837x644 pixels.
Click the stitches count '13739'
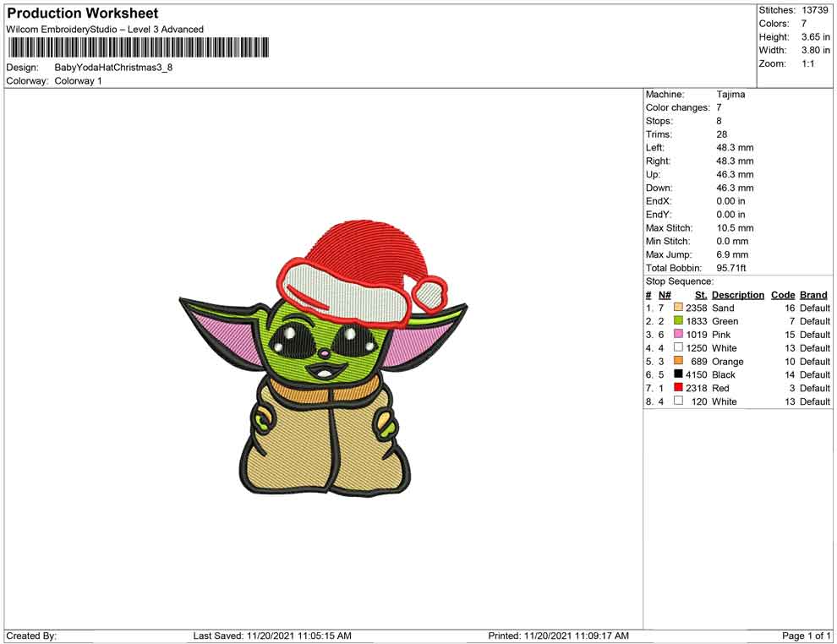point(815,10)
